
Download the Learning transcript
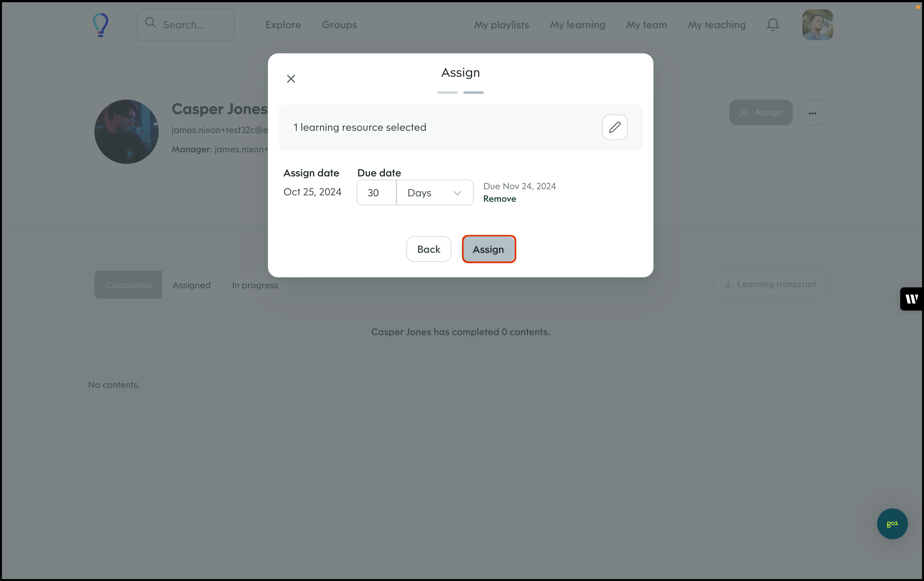770,284
